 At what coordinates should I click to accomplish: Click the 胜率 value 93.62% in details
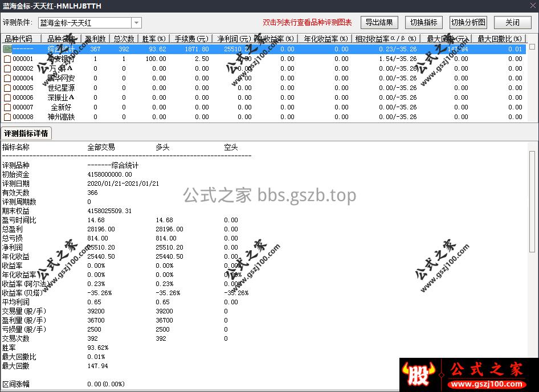point(98,348)
